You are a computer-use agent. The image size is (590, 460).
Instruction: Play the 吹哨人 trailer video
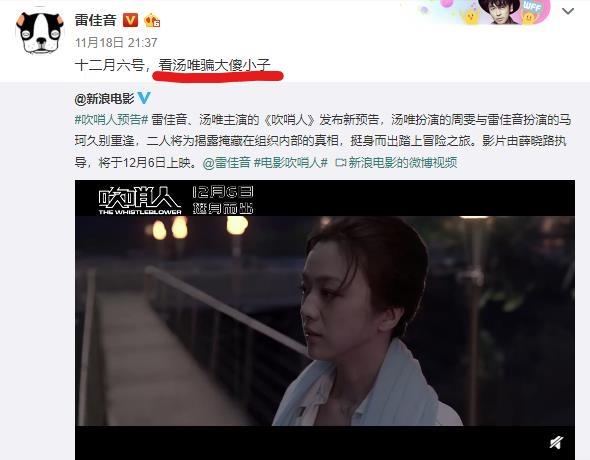pyautogui.click(x=325, y=320)
